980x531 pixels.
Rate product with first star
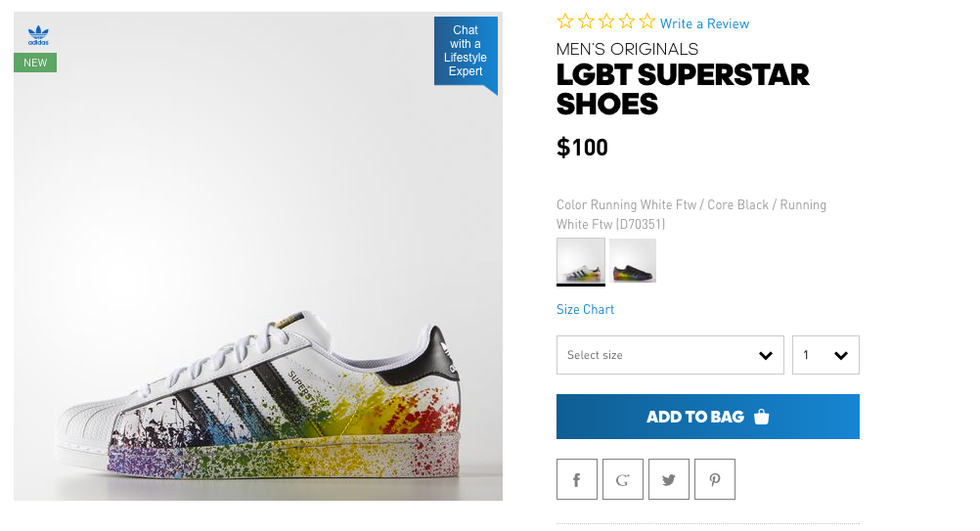pyautogui.click(x=565, y=22)
